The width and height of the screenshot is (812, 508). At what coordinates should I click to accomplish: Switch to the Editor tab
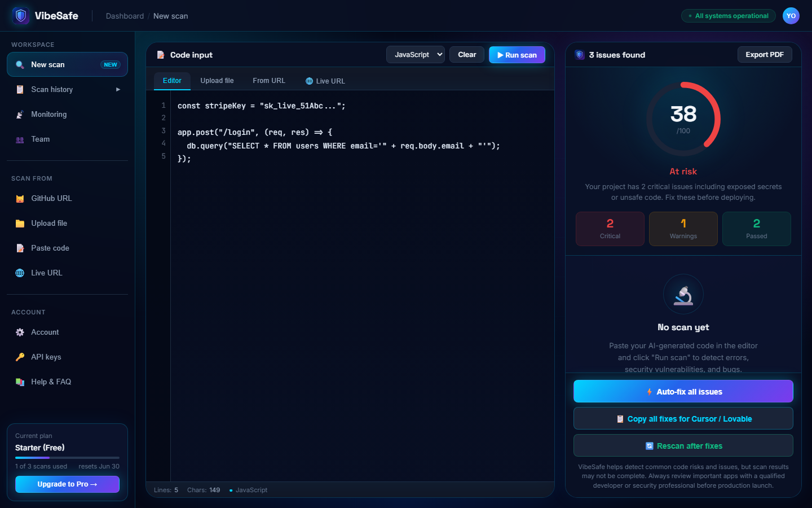[x=172, y=81]
